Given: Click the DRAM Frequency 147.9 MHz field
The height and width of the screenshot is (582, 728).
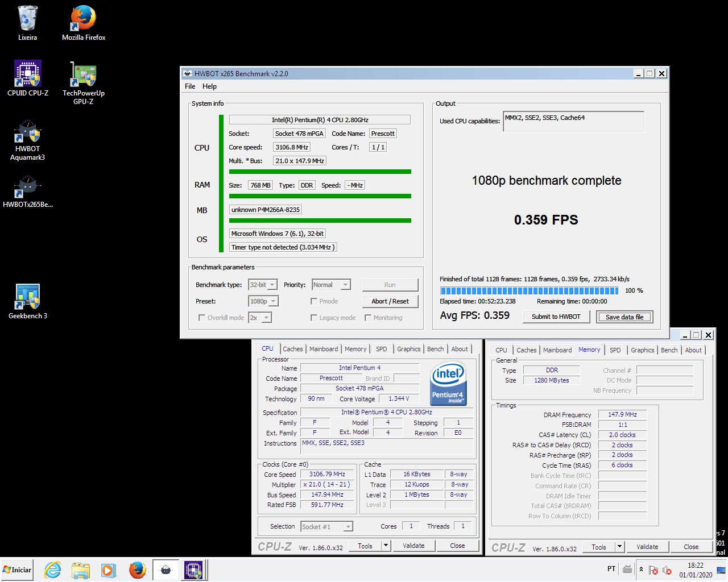Looking at the screenshot, I should click(x=622, y=414).
